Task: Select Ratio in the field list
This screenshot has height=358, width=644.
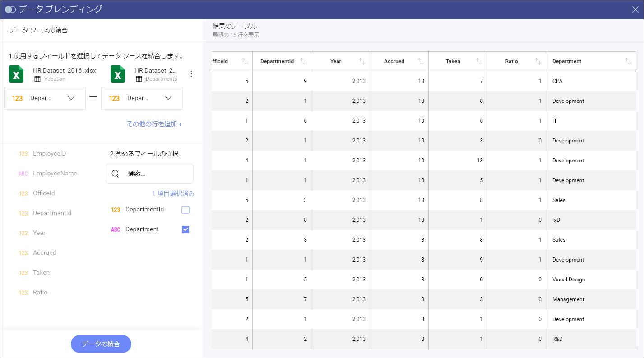Action: (x=40, y=293)
